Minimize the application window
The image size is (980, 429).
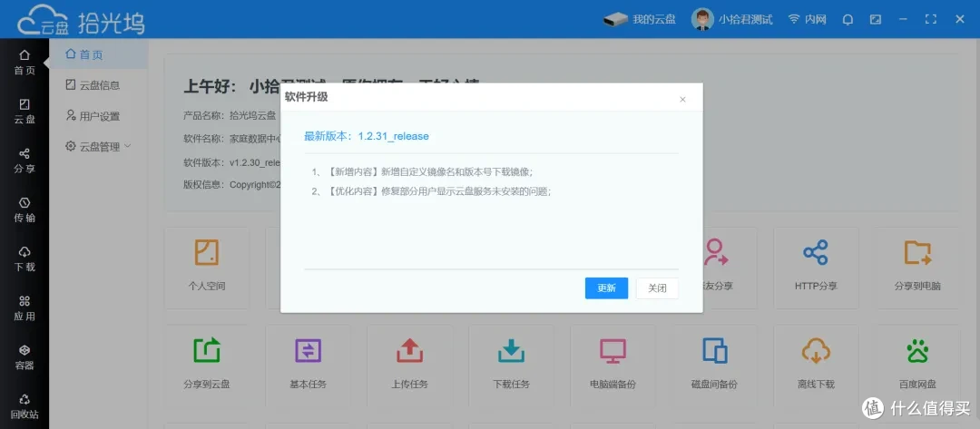click(903, 19)
